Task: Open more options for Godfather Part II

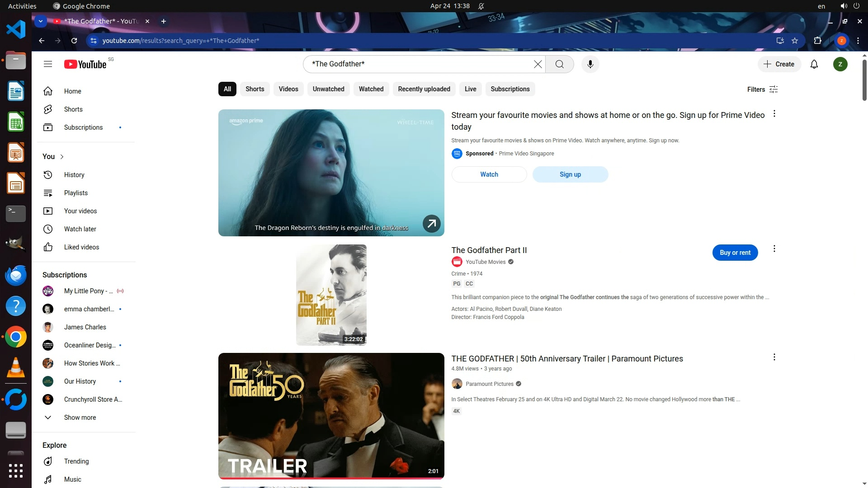Action: click(774, 249)
